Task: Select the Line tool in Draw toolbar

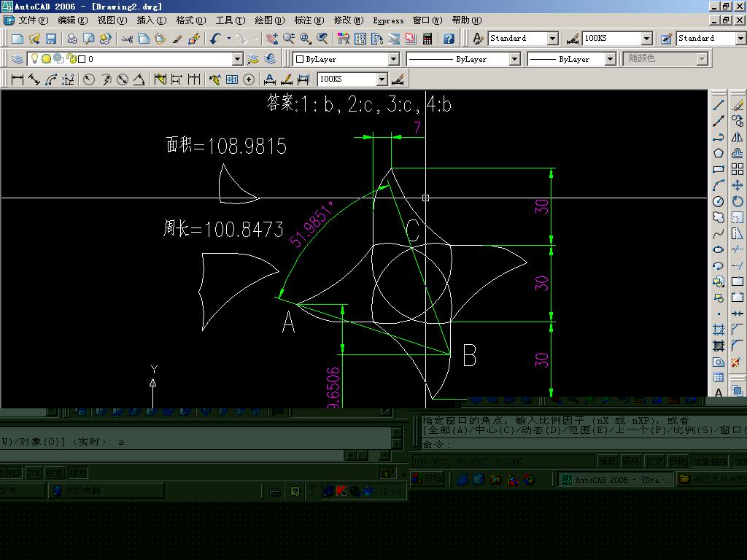Action: coord(719,105)
